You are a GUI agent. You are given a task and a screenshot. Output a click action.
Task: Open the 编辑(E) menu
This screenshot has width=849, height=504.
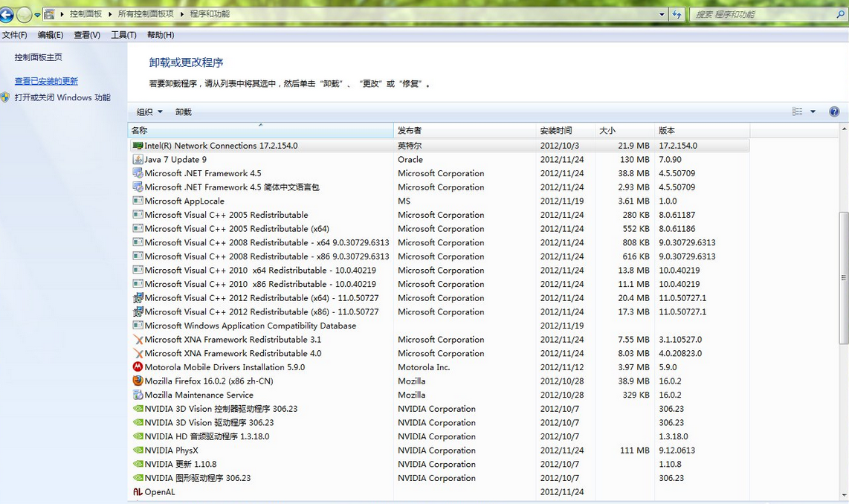click(x=51, y=35)
